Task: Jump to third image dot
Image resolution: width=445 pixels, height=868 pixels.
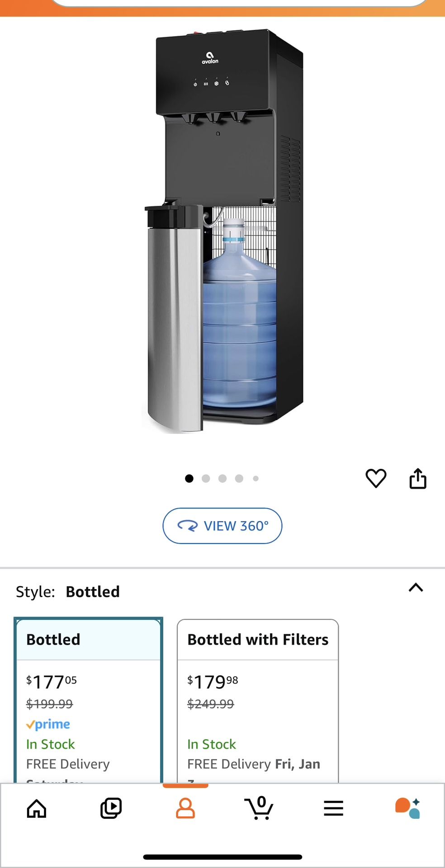Action: (222, 478)
